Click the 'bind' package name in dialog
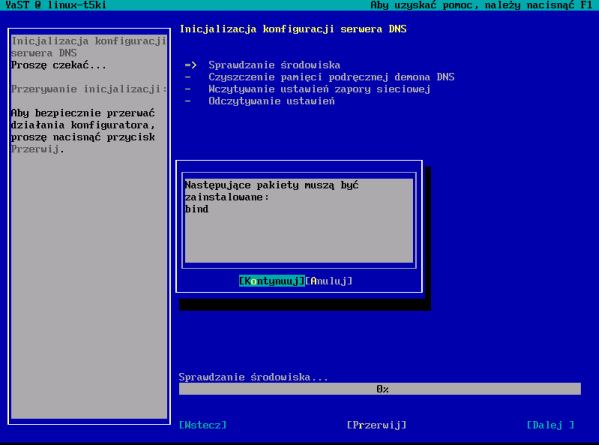The width and height of the screenshot is (599, 445). click(x=196, y=209)
